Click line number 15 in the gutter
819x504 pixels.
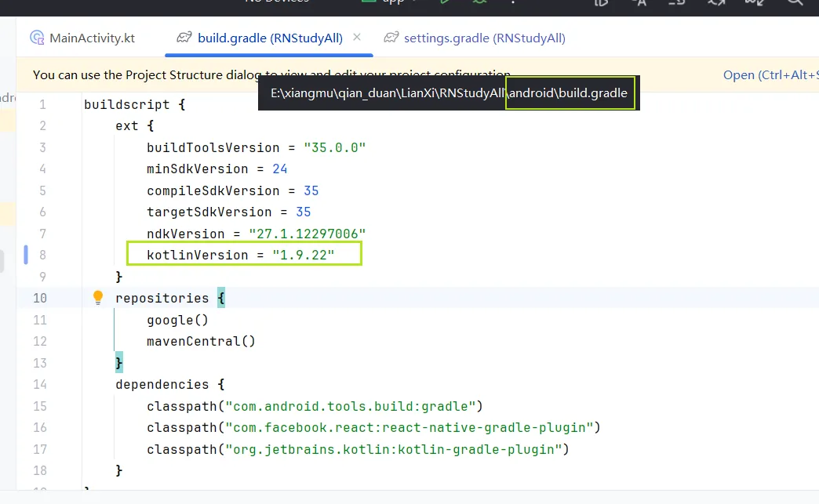coord(40,406)
